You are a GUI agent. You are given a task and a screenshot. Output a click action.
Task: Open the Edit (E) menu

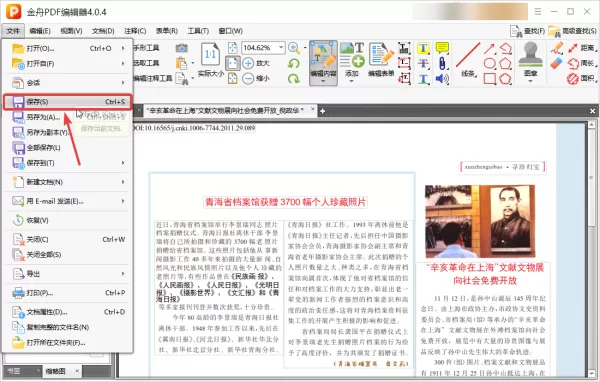pos(40,31)
